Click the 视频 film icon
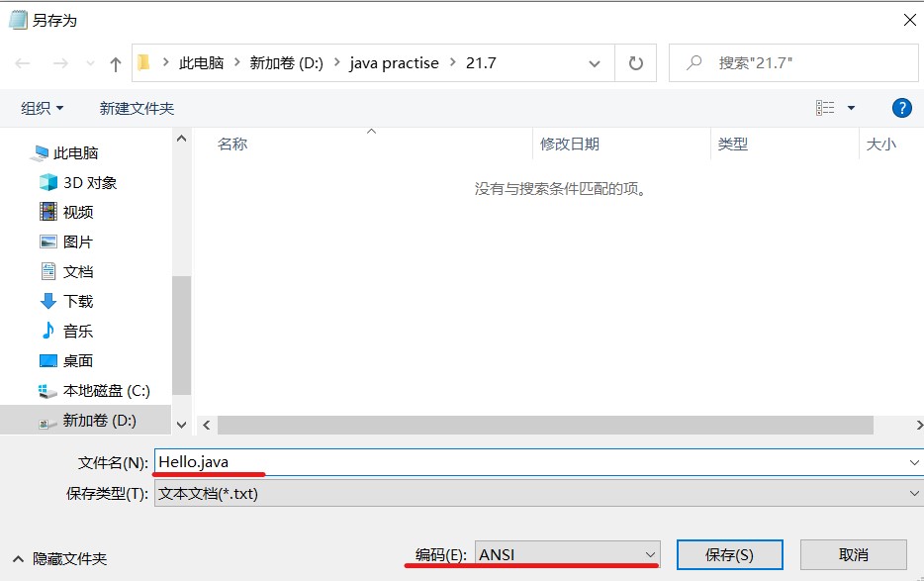Viewport: 924px width, 581px height. tap(48, 211)
